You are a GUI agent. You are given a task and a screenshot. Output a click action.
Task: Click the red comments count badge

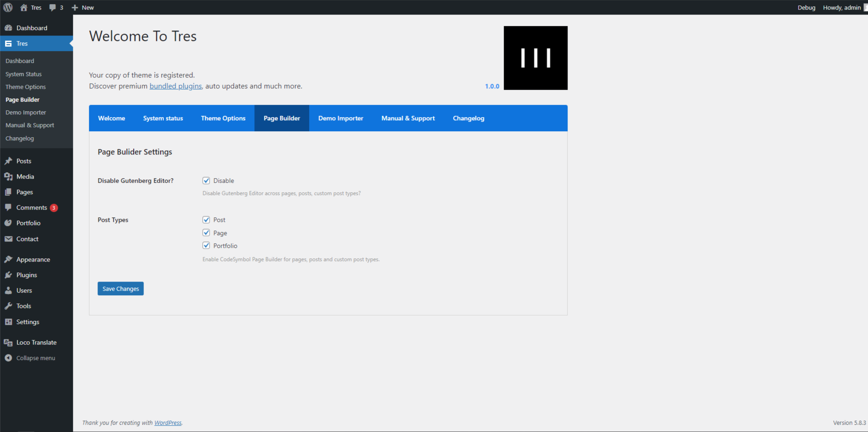54,208
